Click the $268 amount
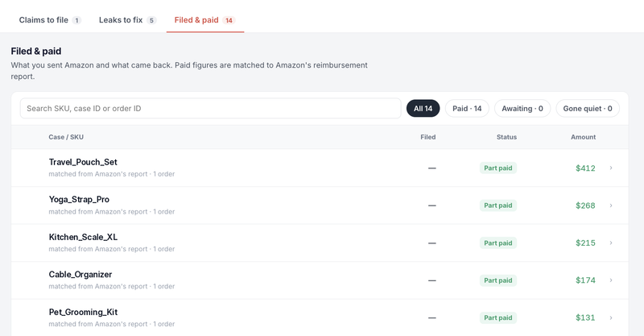Image resolution: width=644 pixels, height=336 pixels. coord(585,205)
